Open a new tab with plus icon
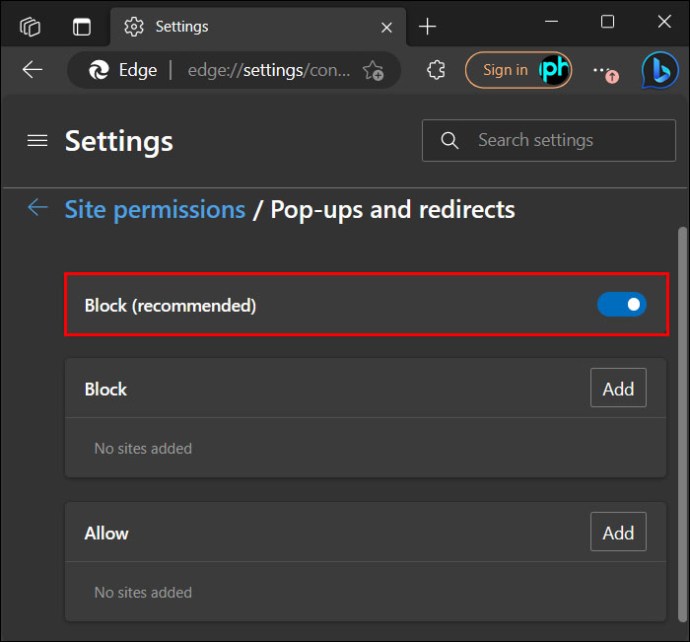This screenshot has width=690, height=642. [x=427, y=27]
